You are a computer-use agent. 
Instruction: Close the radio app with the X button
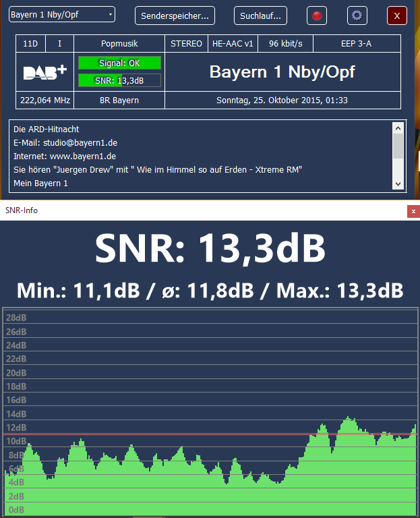pyautogui.click(x=397, y=16)
